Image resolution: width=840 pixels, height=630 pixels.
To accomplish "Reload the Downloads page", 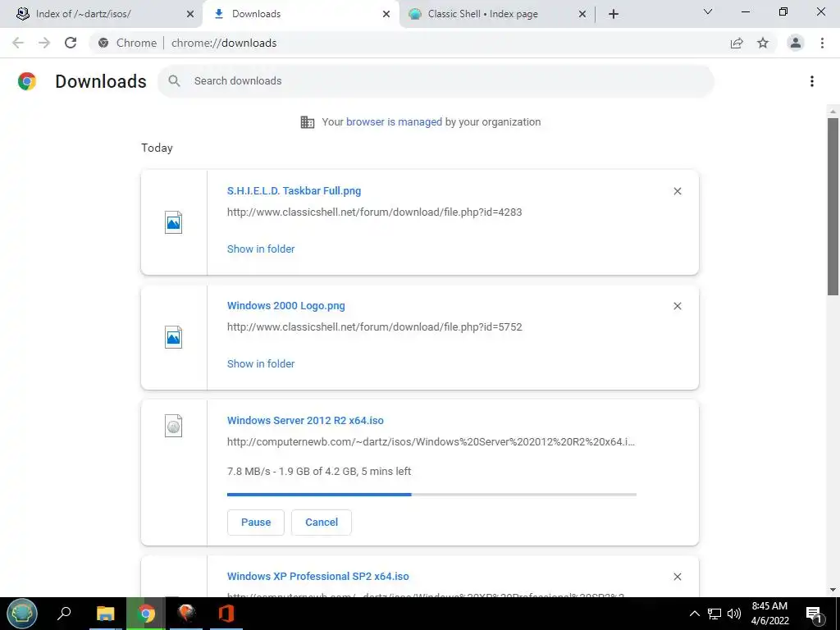I will point(71,43).
